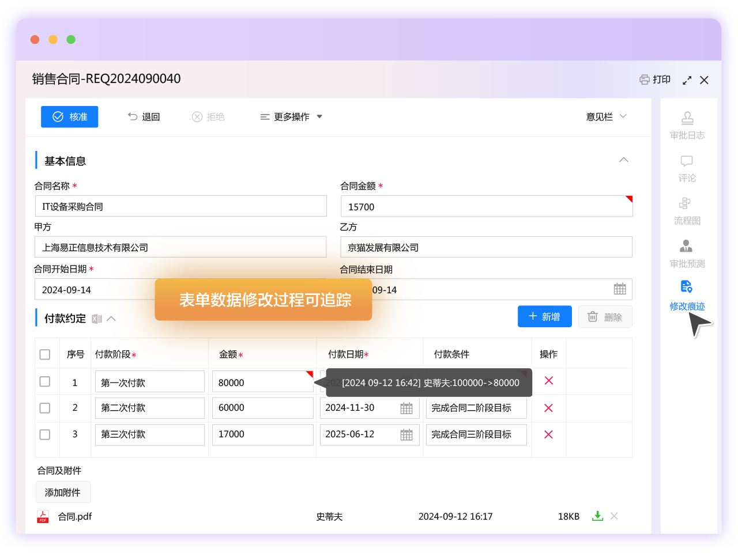This screenshot has width=738, height=560.
Task: Check the checkbox for 第一次付款 row
Action: [46, 381]
